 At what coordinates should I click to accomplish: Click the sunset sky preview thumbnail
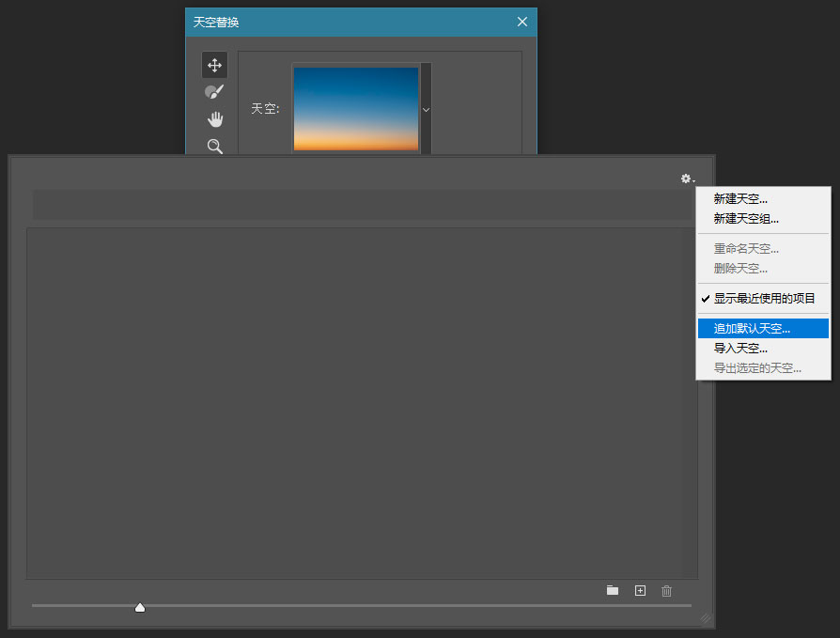pyautogui.click(x=356, y=108)
